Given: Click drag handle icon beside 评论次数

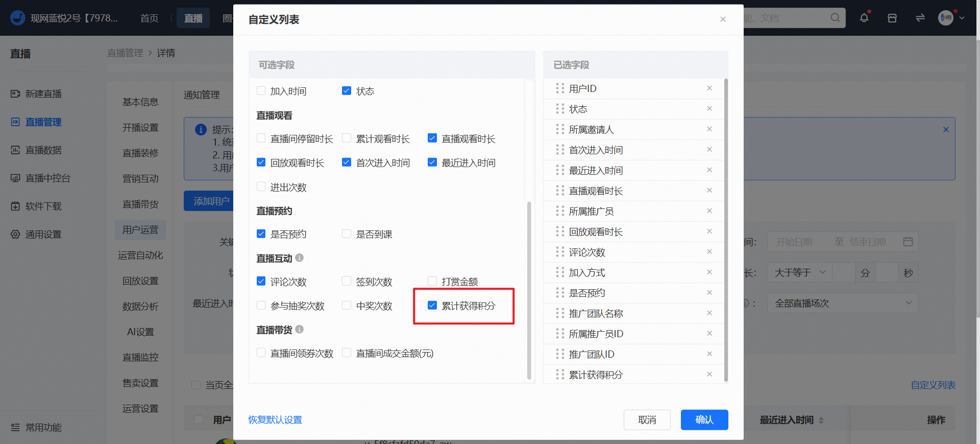Looking at the screenshot, I should (560, 252).
